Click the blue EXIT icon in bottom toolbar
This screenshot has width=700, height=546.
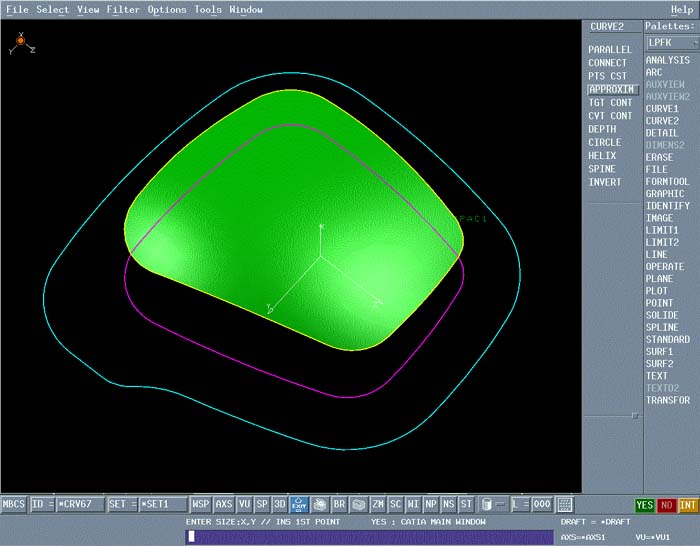(x=299, y=505)
